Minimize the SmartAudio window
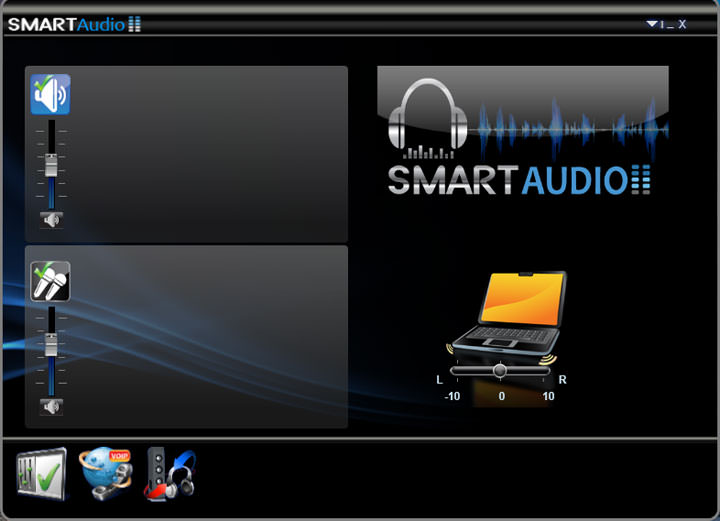This screenshot has height=521, width=720. [x=670, y=25]
